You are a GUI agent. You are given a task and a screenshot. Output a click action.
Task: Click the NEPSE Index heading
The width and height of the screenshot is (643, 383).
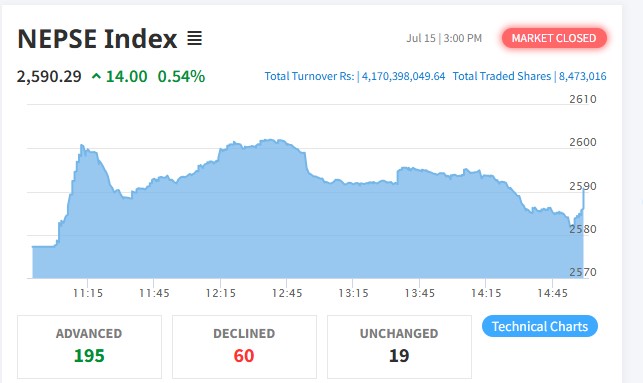(x=97, y=39)
